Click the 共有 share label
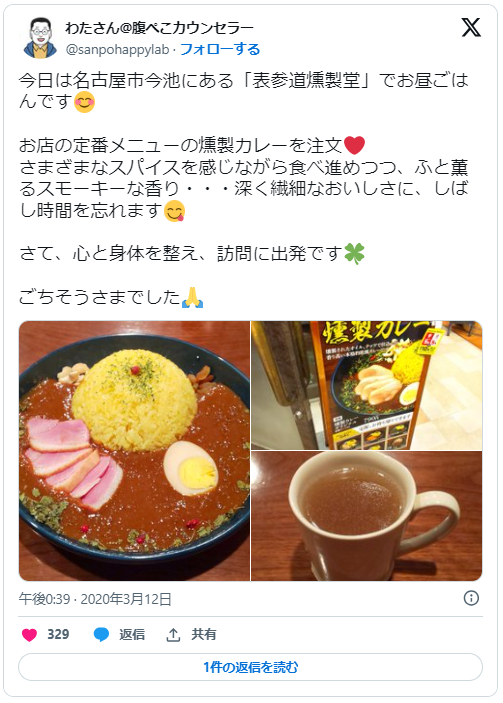Image resolution: width=503 pixels, height=703 pixels. coord(204,635)
